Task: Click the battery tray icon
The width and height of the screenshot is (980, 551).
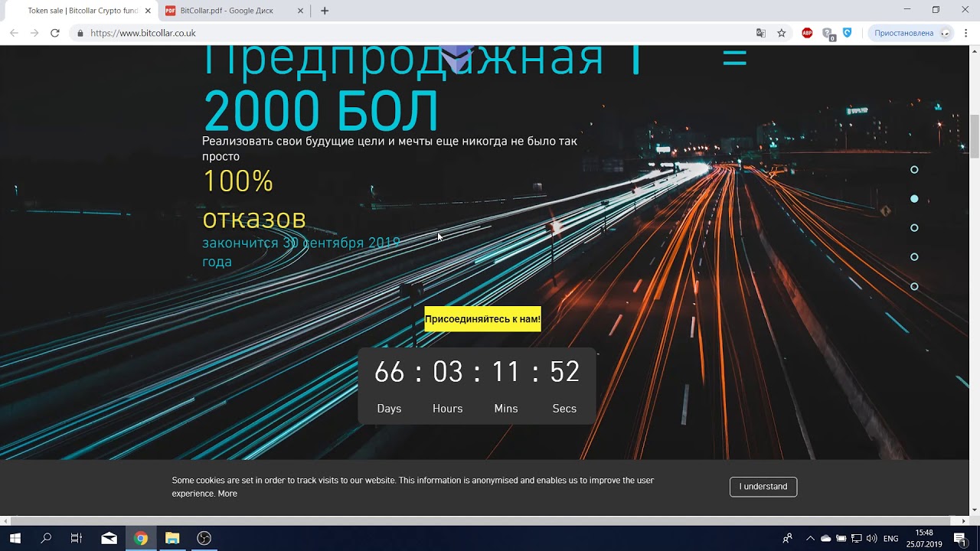Action: pyautogui.click(x=841, y=539)
